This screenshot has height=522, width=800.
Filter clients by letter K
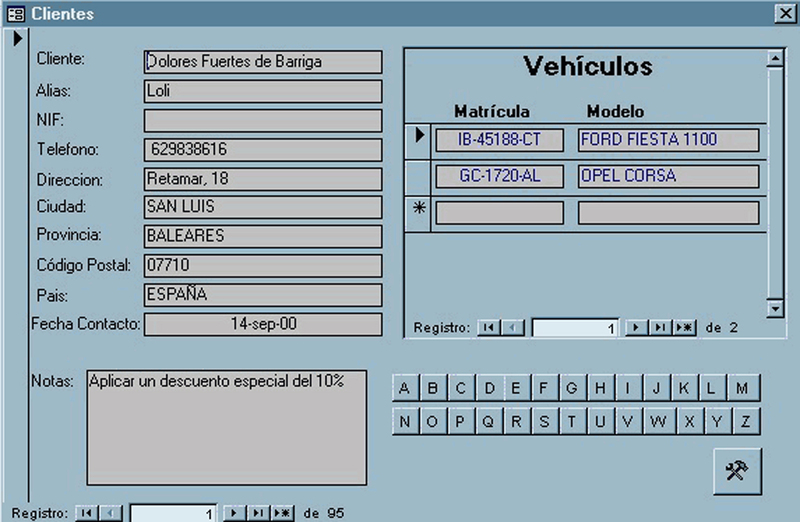click(x=685, y=388)
